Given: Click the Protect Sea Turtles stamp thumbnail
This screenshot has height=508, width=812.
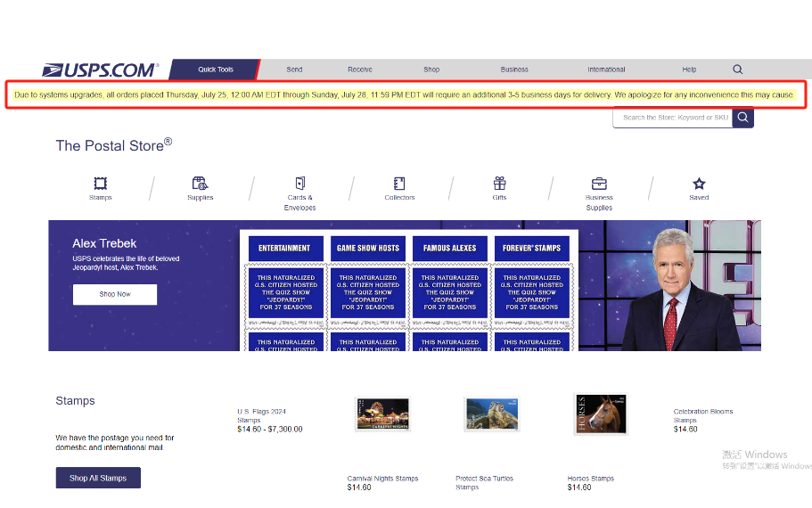Looking at the screenshot, I should coord(491,414).
